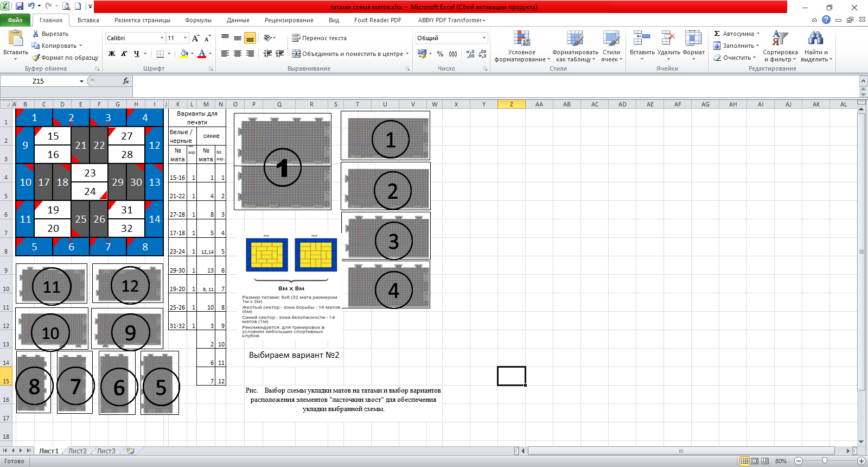Select the tatami mat picture numbered 11
868x467 pixels.
(x=52, y=283)
